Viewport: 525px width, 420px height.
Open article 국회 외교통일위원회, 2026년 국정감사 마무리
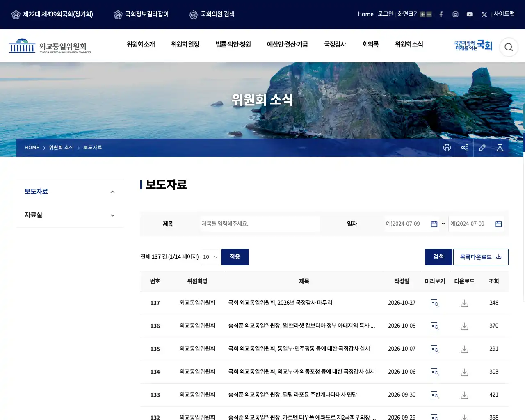(x=280, y=303)
